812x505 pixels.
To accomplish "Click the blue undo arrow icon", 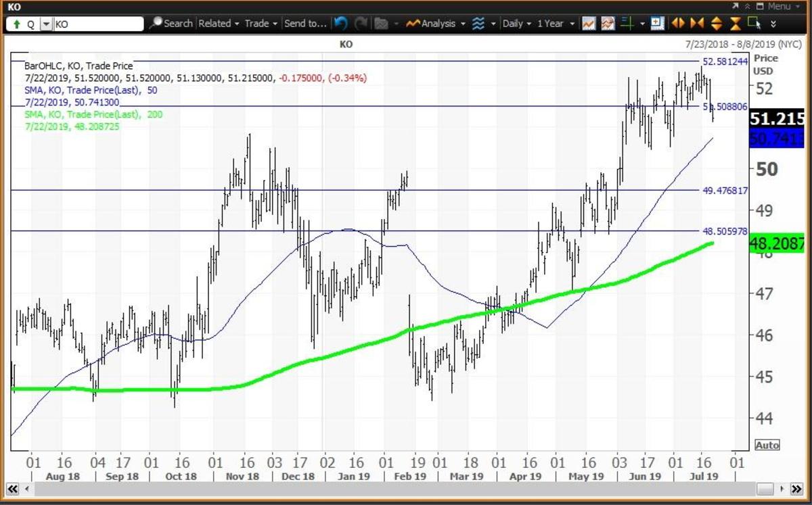I will click(x=342, y=24).
